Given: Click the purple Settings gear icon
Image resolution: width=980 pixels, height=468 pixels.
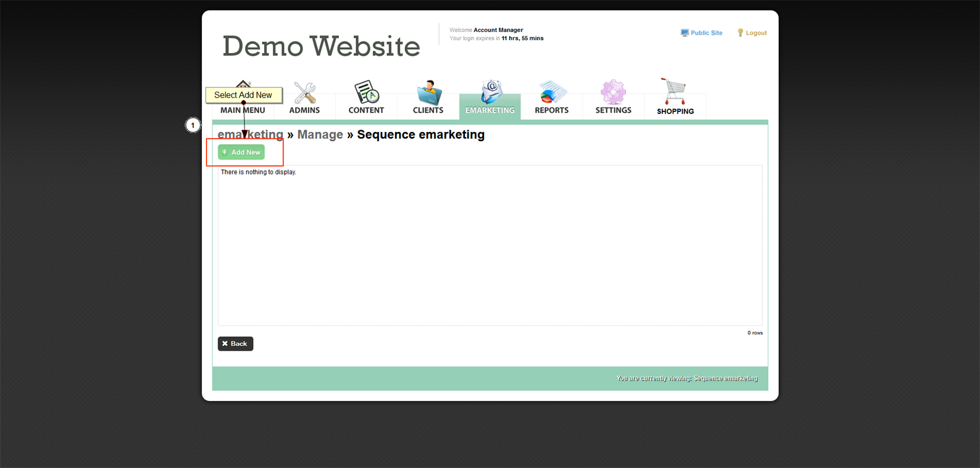Looking at the screenshot, I should coord(613,92).
